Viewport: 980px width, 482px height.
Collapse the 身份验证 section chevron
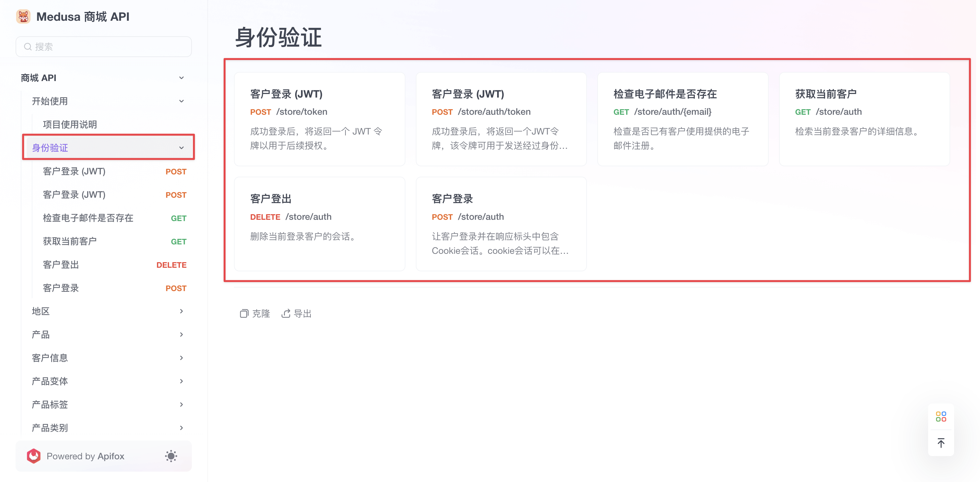click(182, 147)
